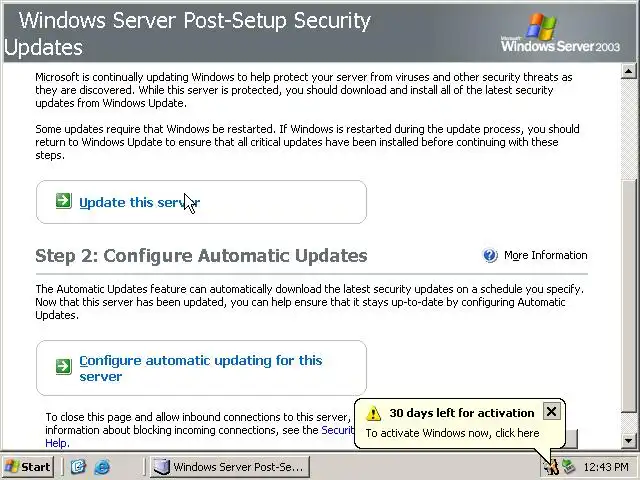Click the network security tray icon
Viewport: 640px width, 480px height.
569,466
